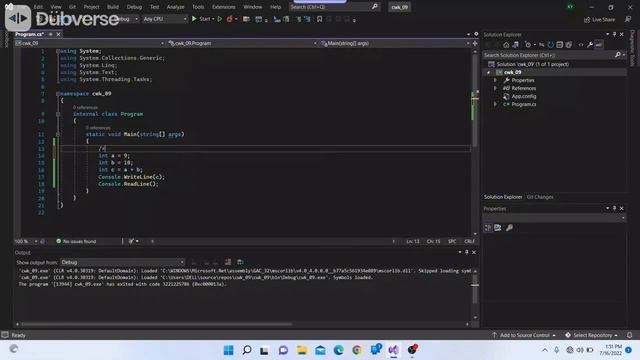
Task: Open the cwk_09.Program type navigation dropdown
Action: pyautogui.click(x=242, y=43)
